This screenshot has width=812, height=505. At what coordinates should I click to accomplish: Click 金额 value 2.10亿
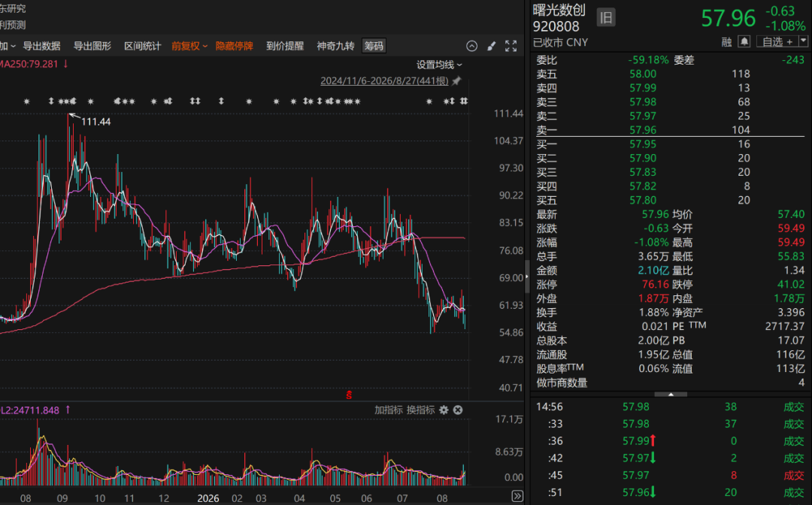tap(653, 270)
